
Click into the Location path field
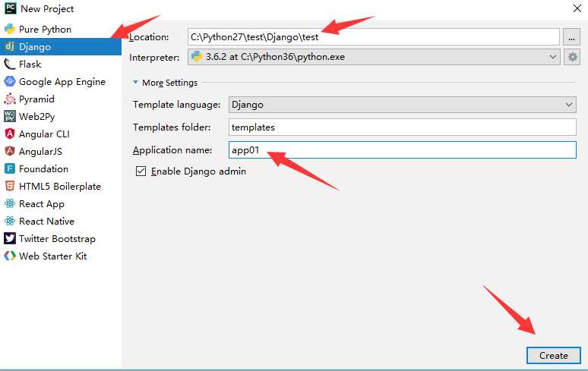point(374,36)
